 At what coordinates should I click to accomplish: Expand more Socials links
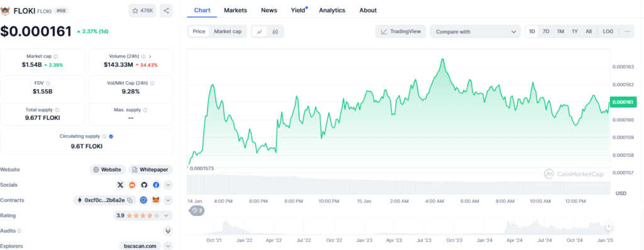pos(168,185)
